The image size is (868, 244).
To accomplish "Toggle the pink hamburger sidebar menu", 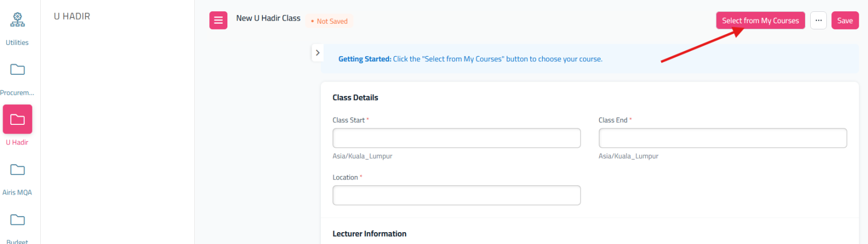I will (x=218, y=21).
